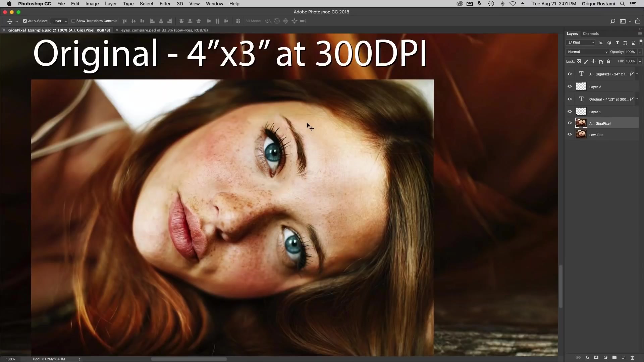
Task: Toggle Lock all padlock icon
Action: coord(608,61)
